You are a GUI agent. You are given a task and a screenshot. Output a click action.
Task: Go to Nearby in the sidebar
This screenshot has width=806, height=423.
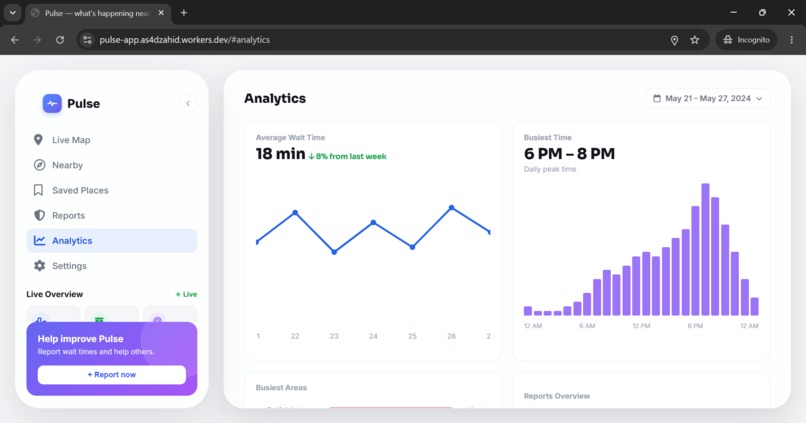pos(112,165)
